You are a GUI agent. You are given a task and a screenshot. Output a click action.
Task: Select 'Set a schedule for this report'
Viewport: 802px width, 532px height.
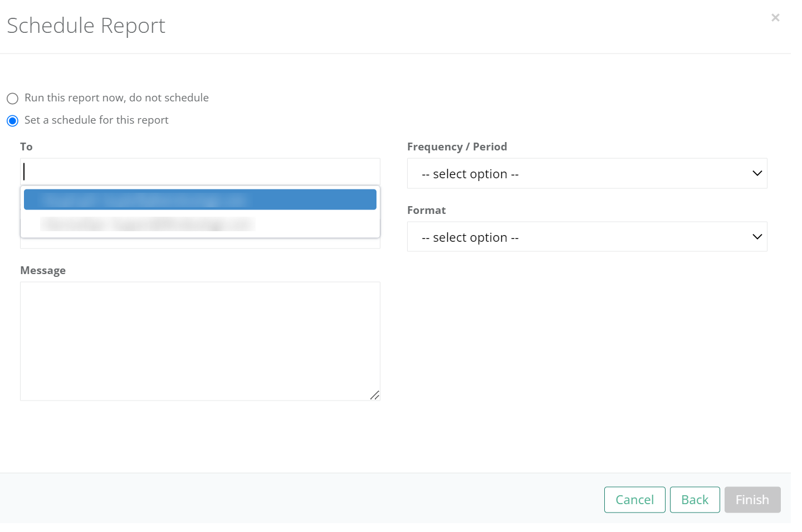point(12,120)
